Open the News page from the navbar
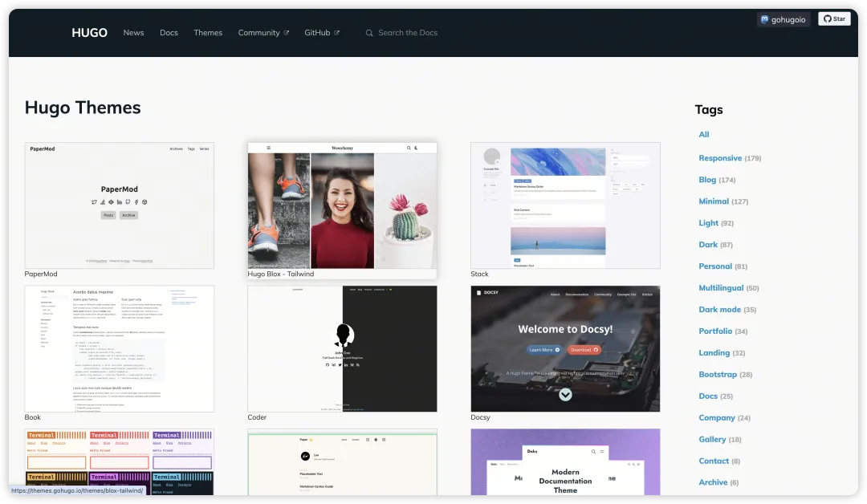The image size is (867, 504). [133, 33]
